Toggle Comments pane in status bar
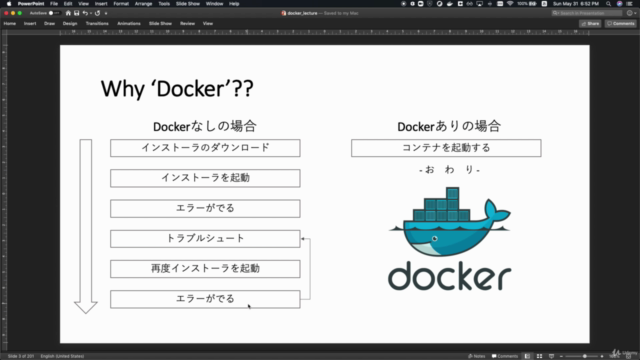Screen dimensions: 640x360 pos(505,356)
